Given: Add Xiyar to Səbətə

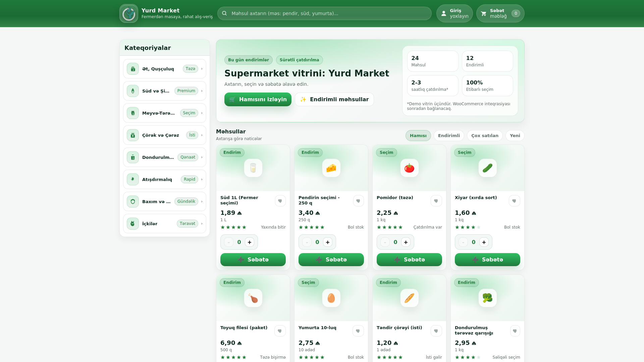Looking at the screenshot, I should (488, 259).
